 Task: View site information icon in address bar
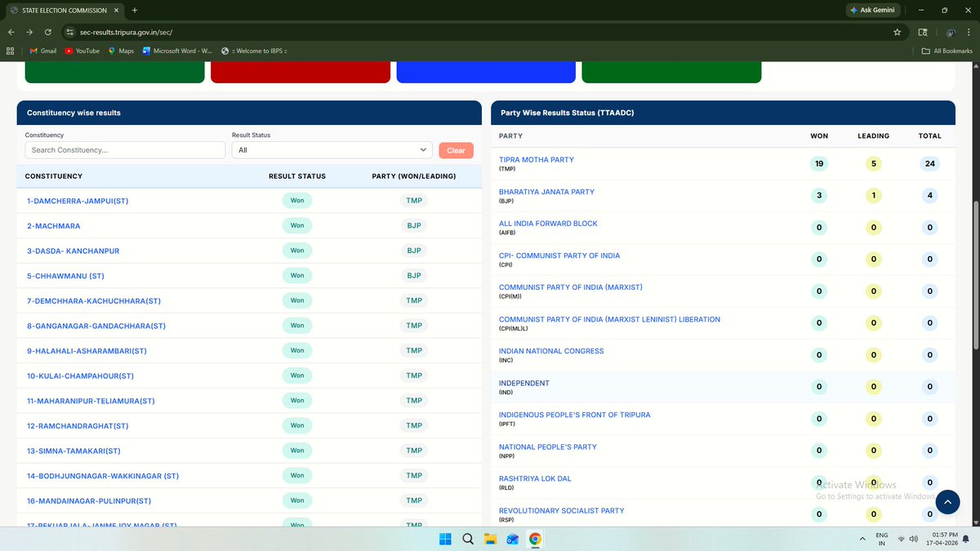69,32
